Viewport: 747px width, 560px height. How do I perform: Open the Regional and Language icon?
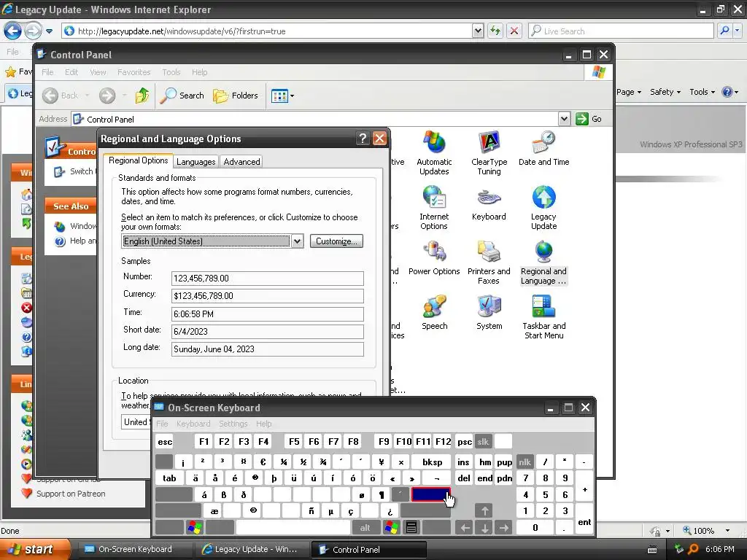coord(543,262)
